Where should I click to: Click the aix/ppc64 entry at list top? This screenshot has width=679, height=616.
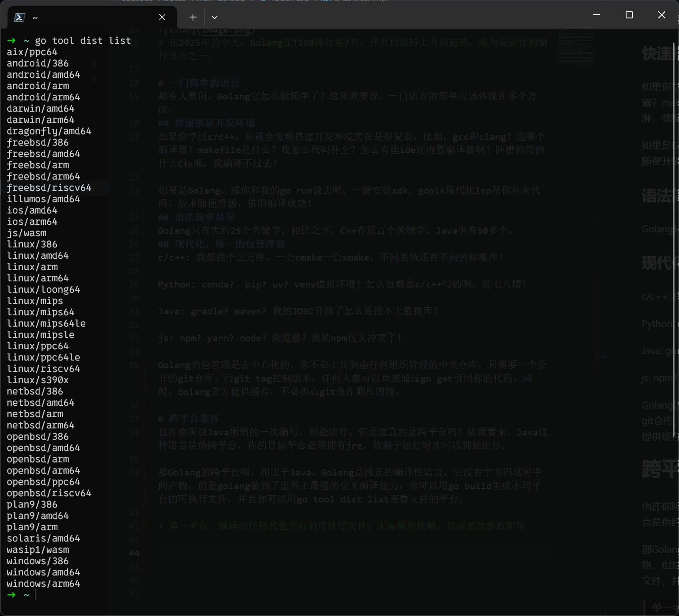tap(32, 52)
